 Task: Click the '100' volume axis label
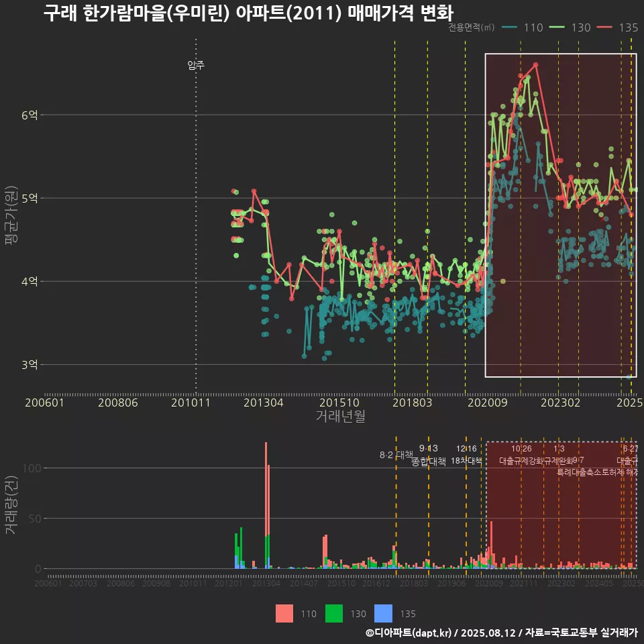point(32,468)
